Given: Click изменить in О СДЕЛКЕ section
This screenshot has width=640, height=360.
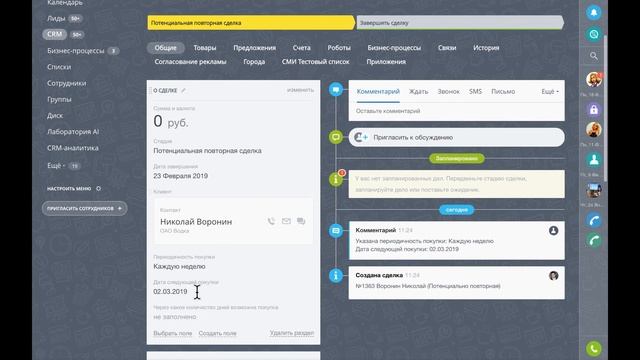Looking at the screenshot, I should tap(300, 90).
